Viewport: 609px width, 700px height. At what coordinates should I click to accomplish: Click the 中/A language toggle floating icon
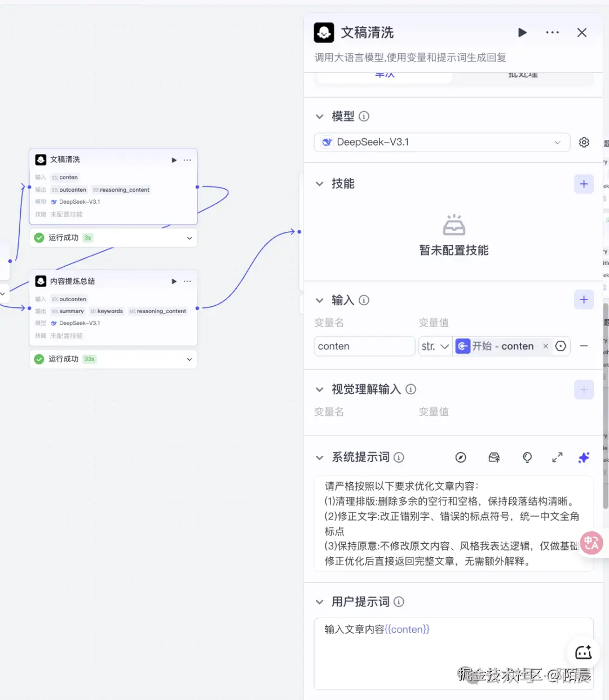pyautogui.click(x=591, y=543)
